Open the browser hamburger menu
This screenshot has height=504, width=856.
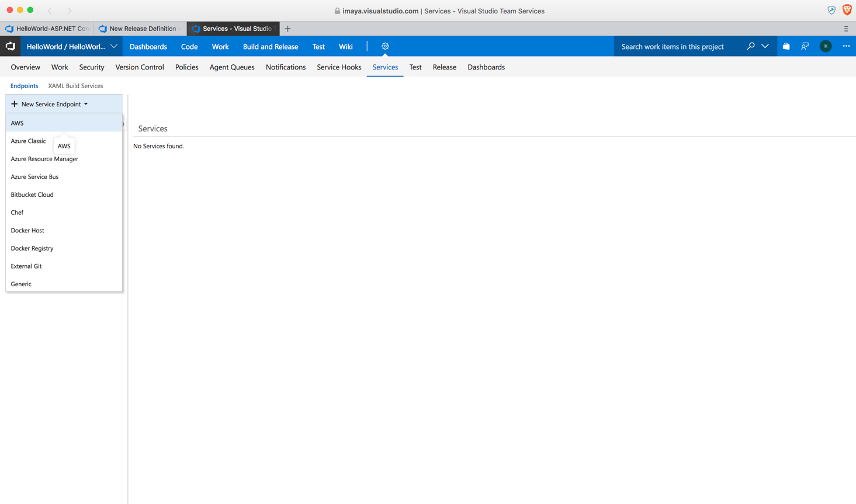coord(845,29)
